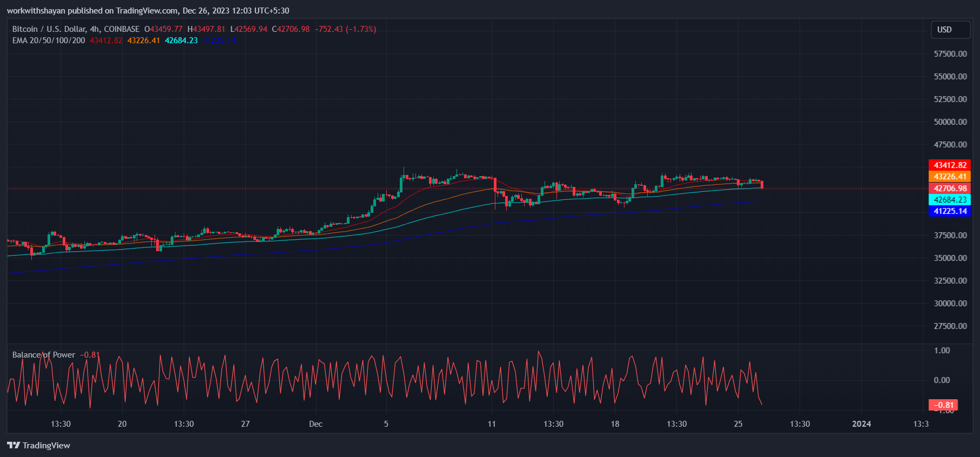Screen dimensions: 980x457
Task: Click the 55000.00 price axis label
Action: [x=950, y=77]
